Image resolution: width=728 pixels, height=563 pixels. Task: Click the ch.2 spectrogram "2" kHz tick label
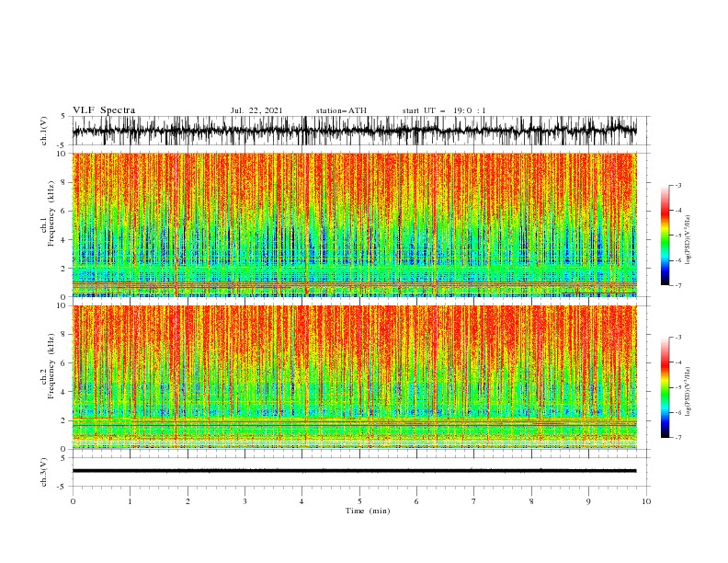64,420
